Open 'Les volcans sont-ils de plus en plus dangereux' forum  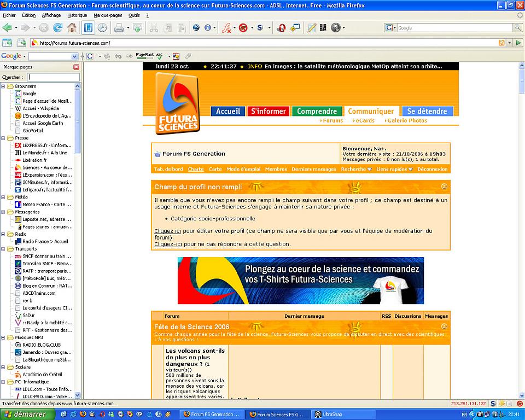195,357
